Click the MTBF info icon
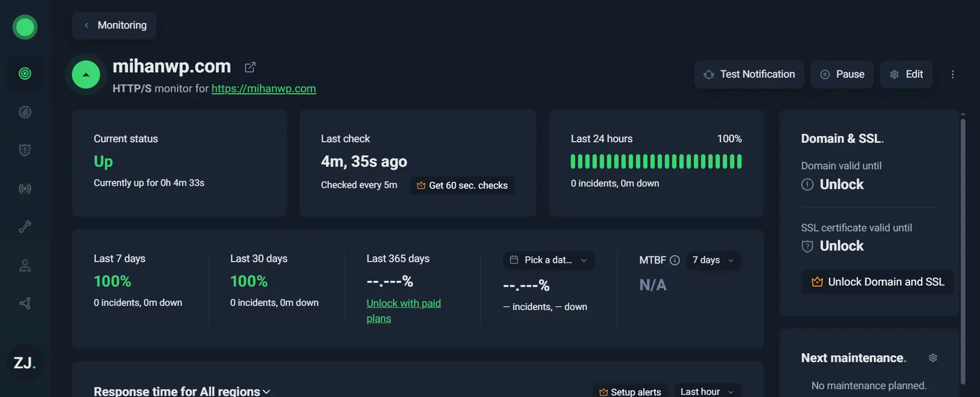980x397 pixels. pos(675,260)
